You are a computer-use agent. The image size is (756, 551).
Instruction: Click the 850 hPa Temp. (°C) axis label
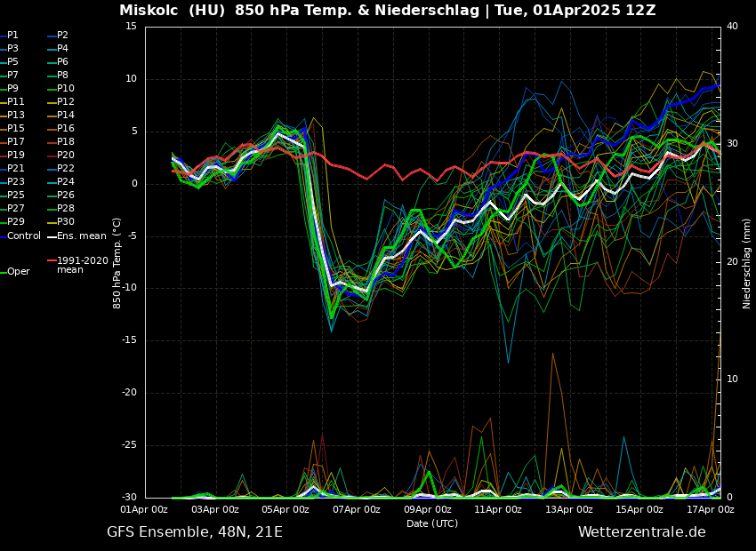click(x=117, y=263)
